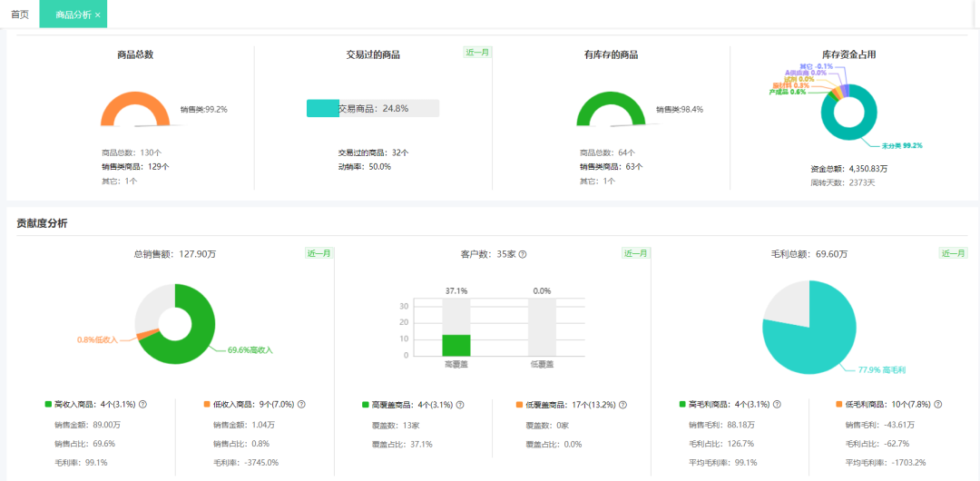Click help icon beside 低毛利商品 10个
Image resolution: width=980 pixels, height=481 pixels.
pyautogui.click(x=937, y=405)
